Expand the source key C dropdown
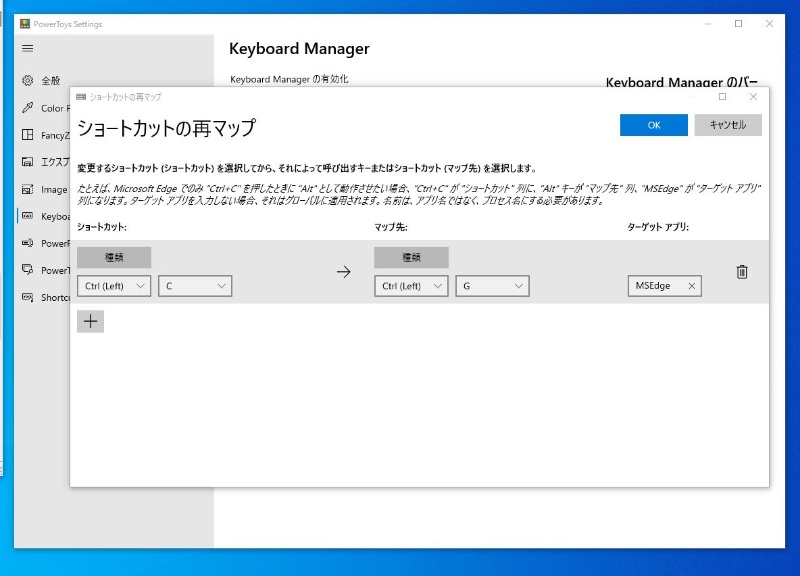800x576 pixels. (195, 286)
